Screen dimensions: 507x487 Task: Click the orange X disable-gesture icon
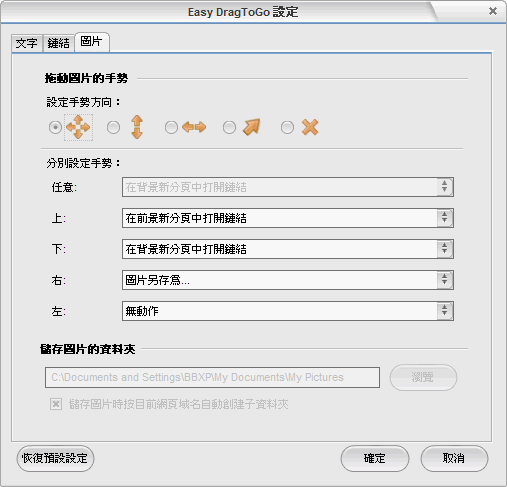[x=310, y=127]
